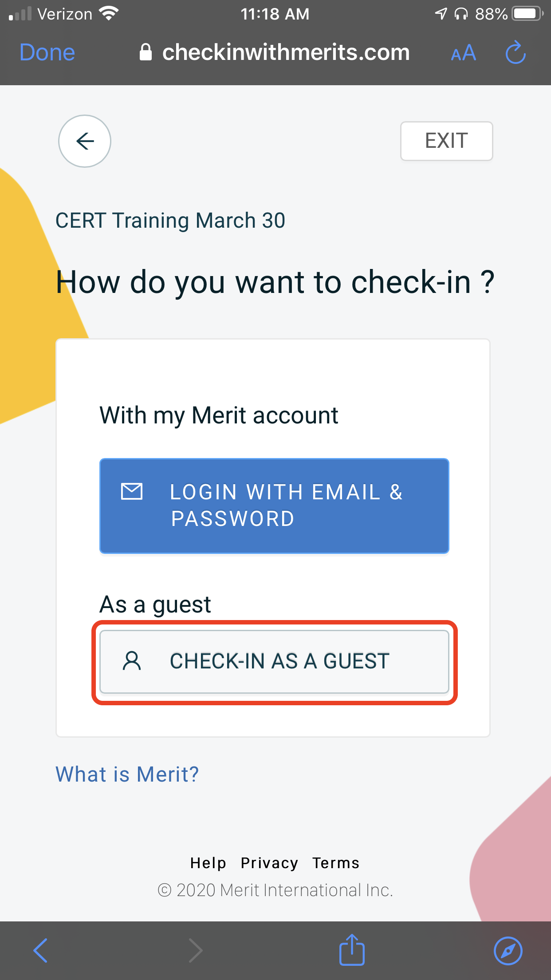Tap the padlock icon beside the URL
The height and width of the screenshot is (980, 551).
[x=146, y=52]
